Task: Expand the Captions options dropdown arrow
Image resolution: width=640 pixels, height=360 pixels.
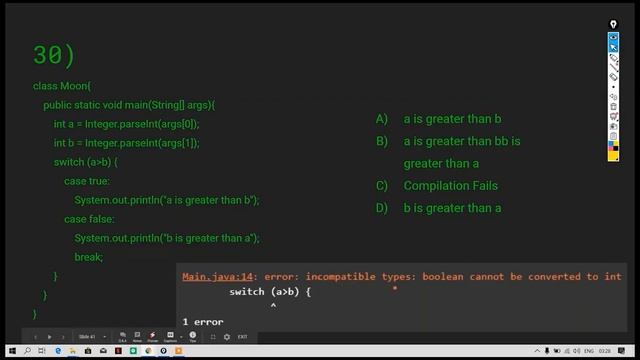Action: [181, 337]
